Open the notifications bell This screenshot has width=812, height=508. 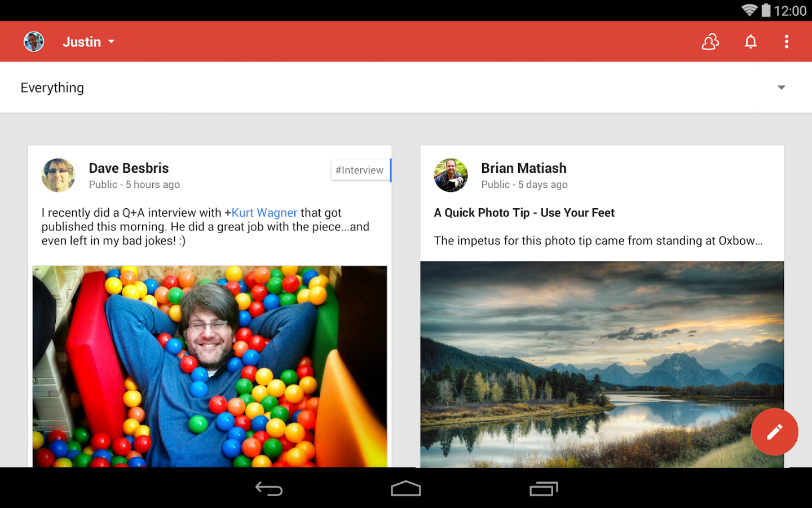pyautogui.click(x=751, y=42)
